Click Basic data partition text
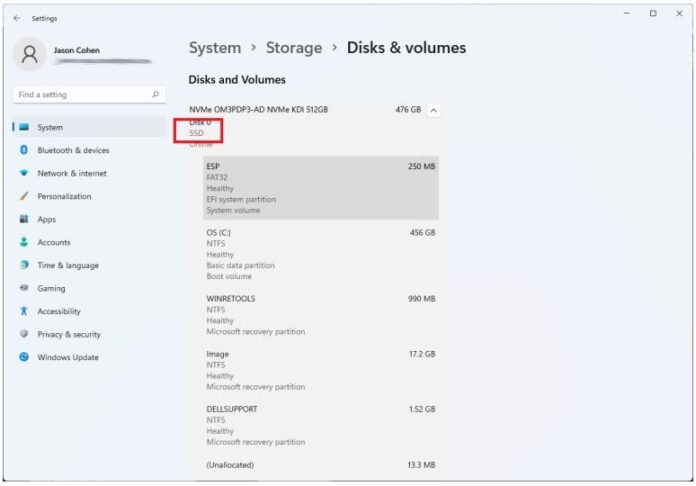Screen dimensions: 696x486 [240, 265]
